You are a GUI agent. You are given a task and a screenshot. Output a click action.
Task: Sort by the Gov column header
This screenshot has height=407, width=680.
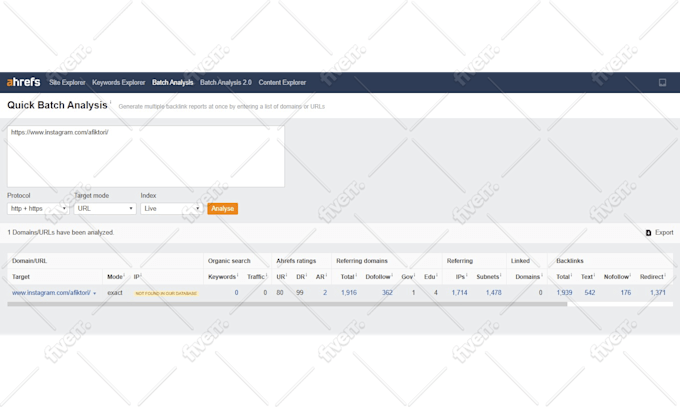(x=407, y=277)
